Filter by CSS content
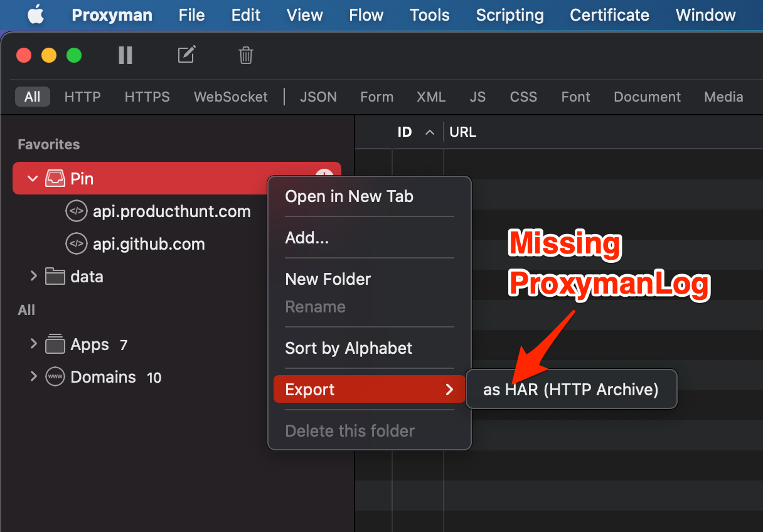Image resolution: width=763 pixels, height=532 pixels. point(523,97)
